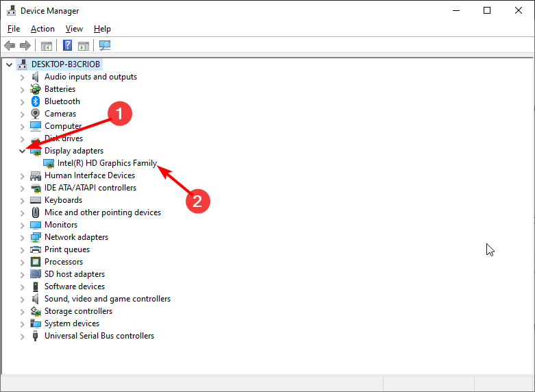Open the File menu
The width and height of the screenshot is (535, 392).
[14, 29]
